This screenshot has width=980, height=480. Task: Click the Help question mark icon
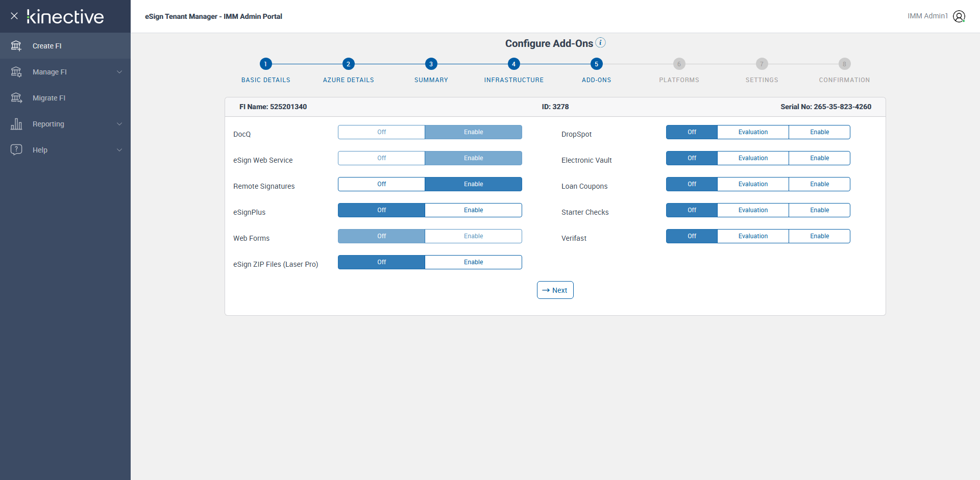[16, 150]
